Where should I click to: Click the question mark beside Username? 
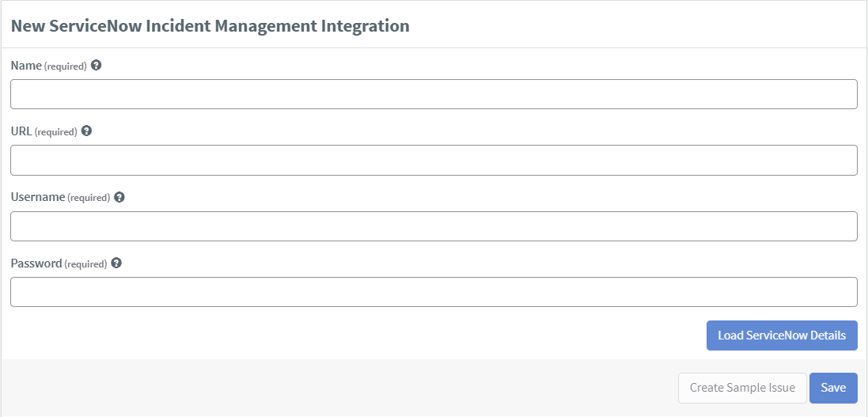click(119, 197)
